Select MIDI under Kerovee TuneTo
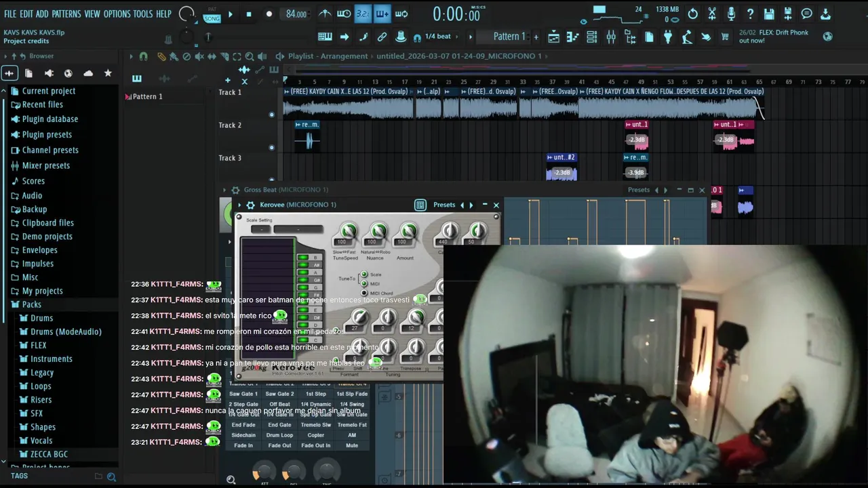Viewport: 868px width, 488px height. pyautogui.click(x=364, y=284)
